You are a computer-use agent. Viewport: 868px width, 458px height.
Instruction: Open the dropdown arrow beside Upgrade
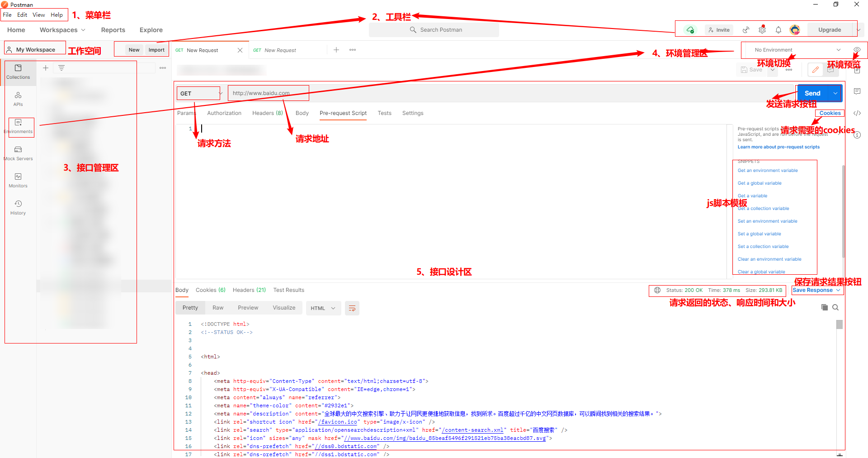pos(859,30)
